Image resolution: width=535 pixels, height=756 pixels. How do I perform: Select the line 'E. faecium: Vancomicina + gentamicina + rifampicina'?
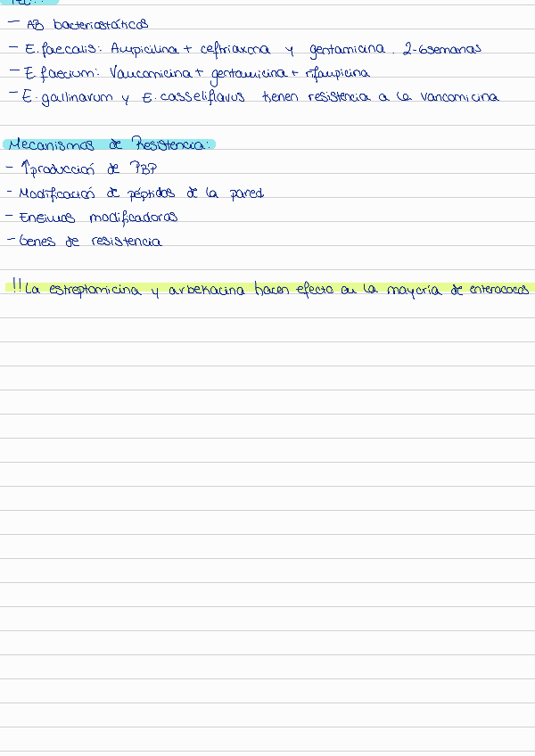click(189, 74)
